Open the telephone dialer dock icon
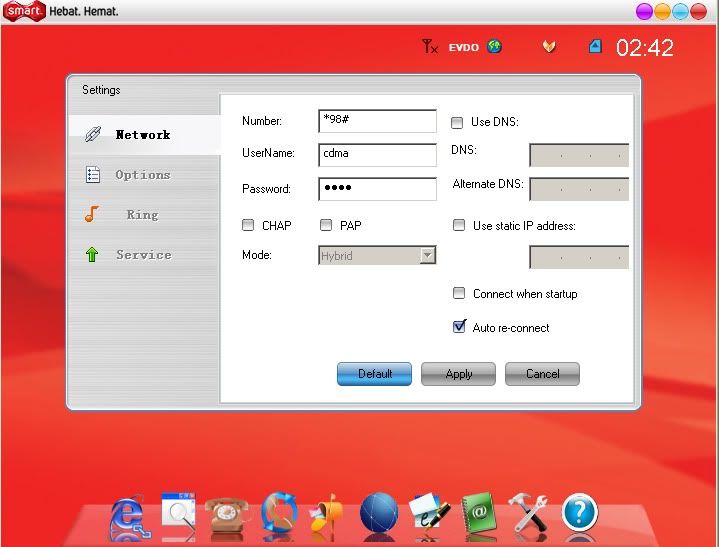 [227, 514]
